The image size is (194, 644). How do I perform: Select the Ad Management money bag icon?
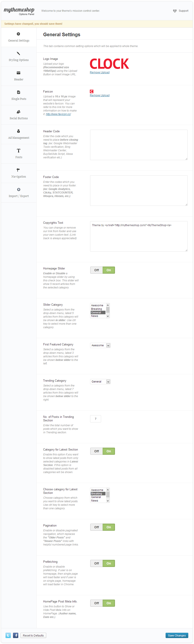(18, 131)
